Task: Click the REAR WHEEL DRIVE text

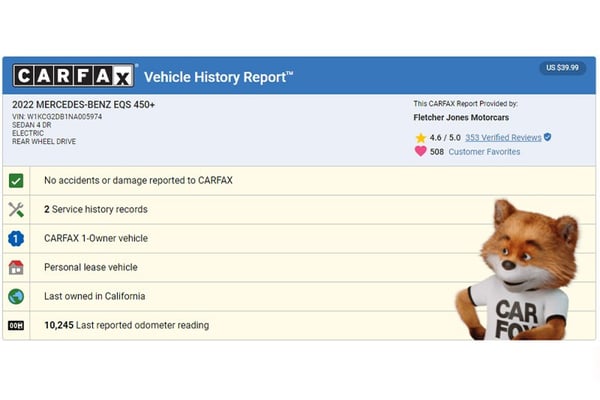Action: pos(44,141)
